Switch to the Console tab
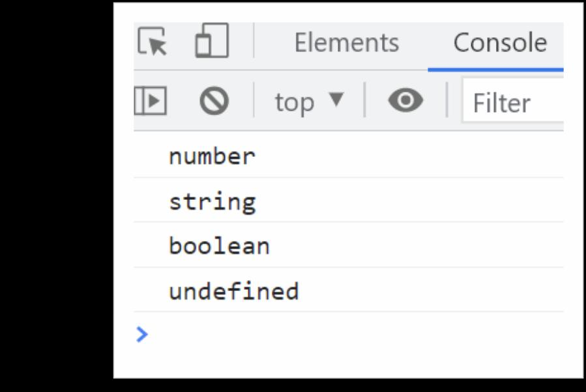The width and height of the screenshot is (586, 392). pyautogui.click(x=500, y=43)
